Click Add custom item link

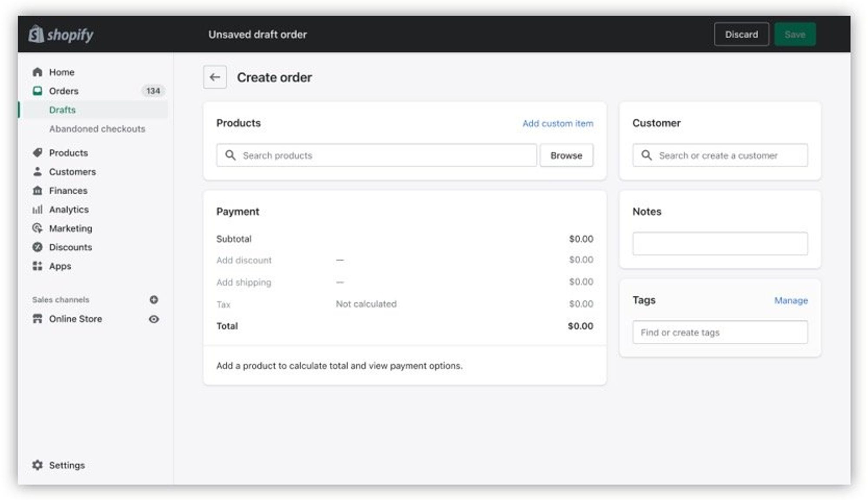tap(557, 123)
